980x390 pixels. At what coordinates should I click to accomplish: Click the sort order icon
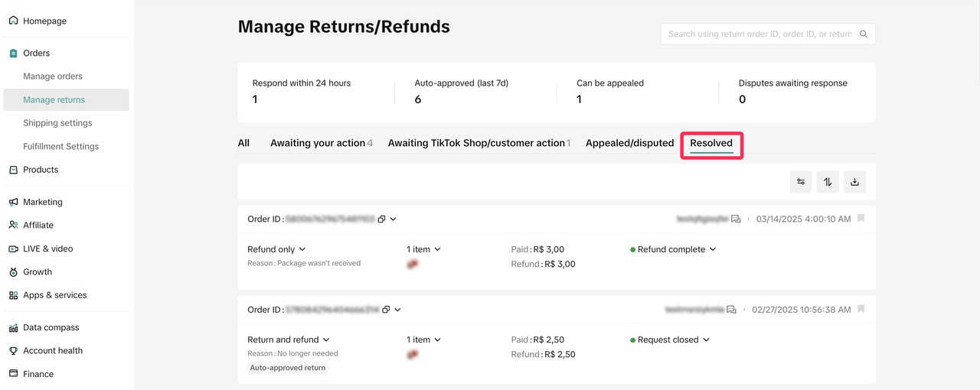click(x=828, y=182)
